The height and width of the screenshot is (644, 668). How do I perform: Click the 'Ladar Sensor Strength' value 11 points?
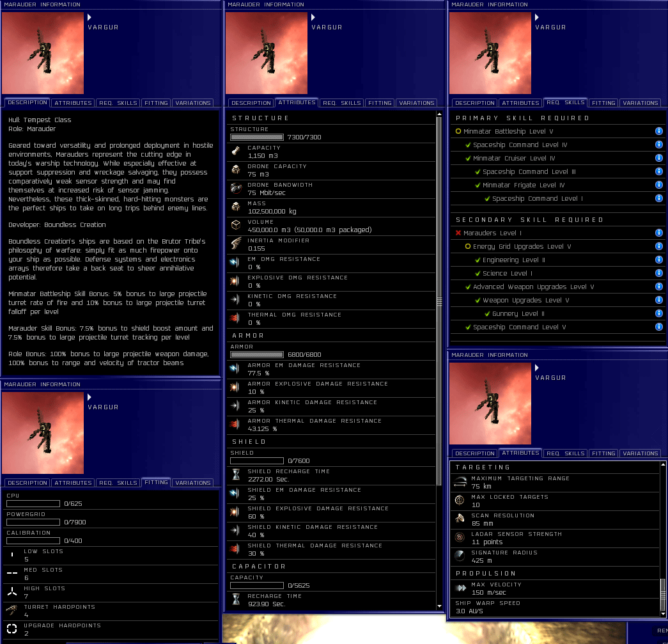point(487,542)
